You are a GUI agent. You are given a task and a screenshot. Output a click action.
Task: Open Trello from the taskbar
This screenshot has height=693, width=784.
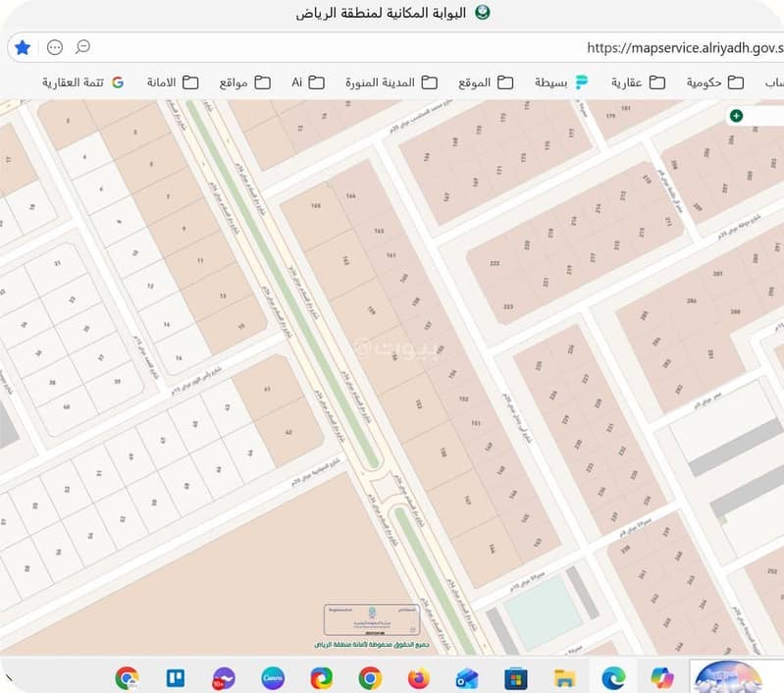click(175, 677)
